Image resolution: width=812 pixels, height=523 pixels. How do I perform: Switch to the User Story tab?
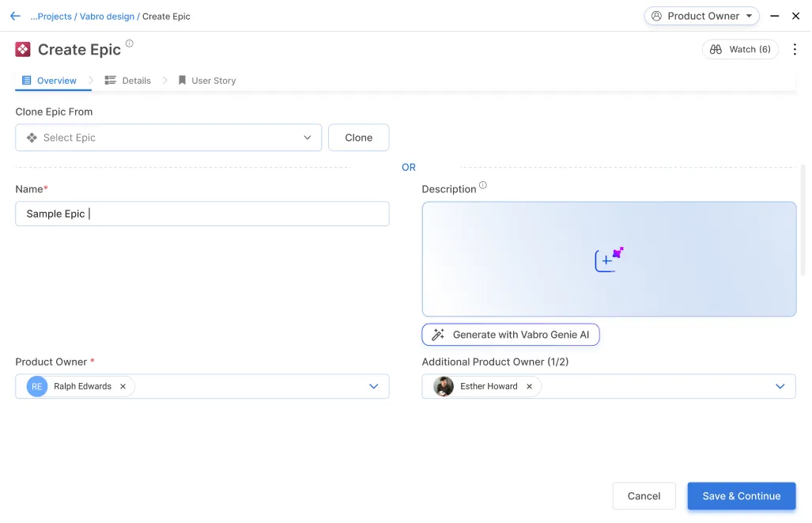[x=207, y=81]
